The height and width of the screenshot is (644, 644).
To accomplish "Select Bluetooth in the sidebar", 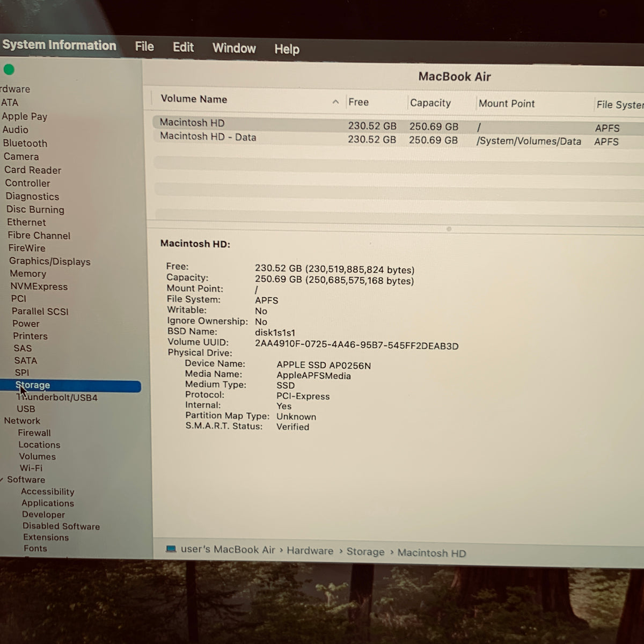I will coord(25,143).
